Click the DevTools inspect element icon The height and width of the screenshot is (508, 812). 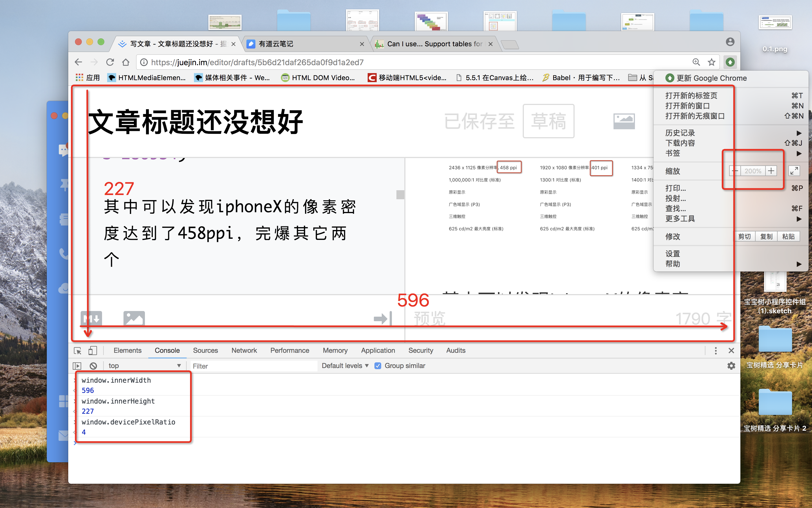point(78,351)
